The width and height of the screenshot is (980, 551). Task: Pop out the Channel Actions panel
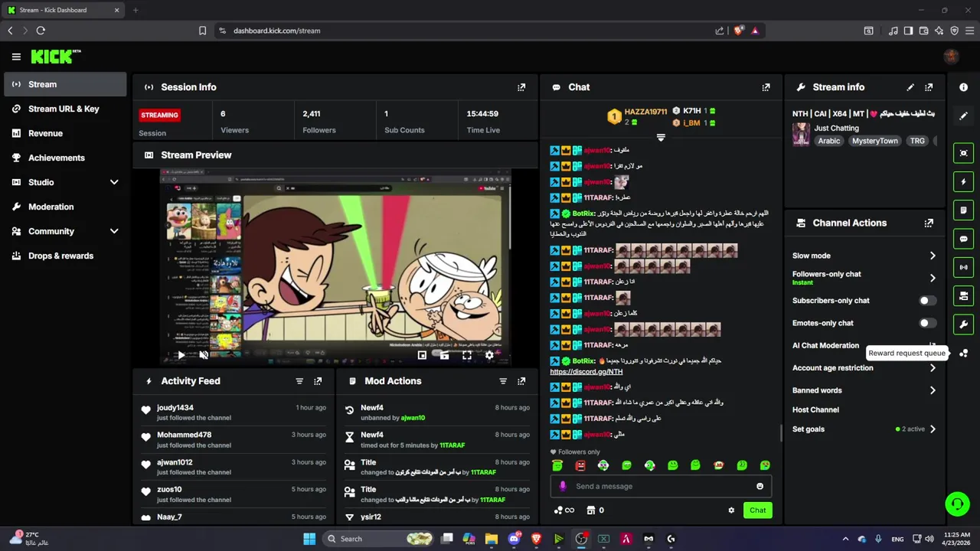(929, 223)
